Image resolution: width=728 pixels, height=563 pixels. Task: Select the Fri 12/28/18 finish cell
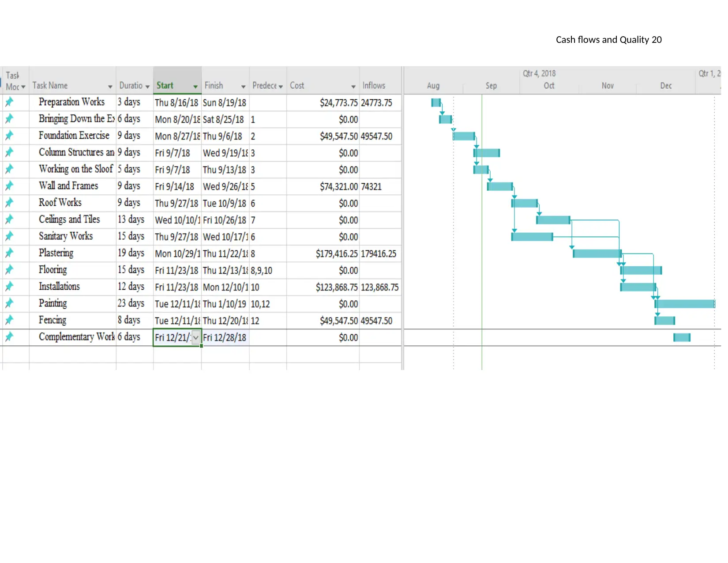pyautogui.click(x=225, y=337)
